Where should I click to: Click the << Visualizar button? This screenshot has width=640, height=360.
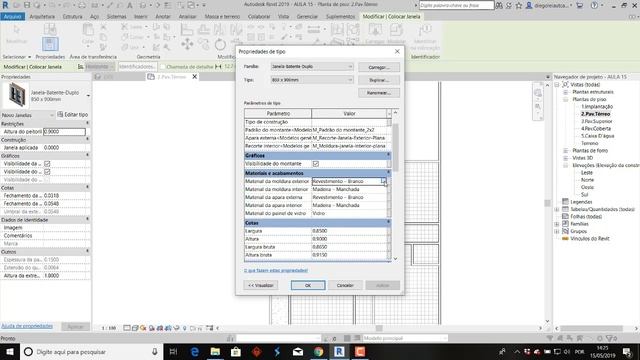[261, 285]
